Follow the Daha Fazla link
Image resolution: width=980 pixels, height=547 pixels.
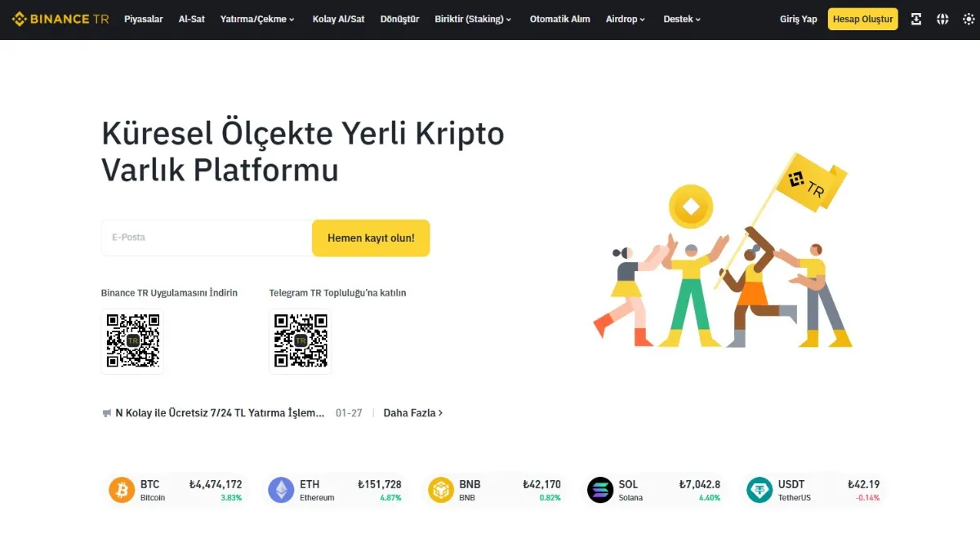(x=410, y=413)
